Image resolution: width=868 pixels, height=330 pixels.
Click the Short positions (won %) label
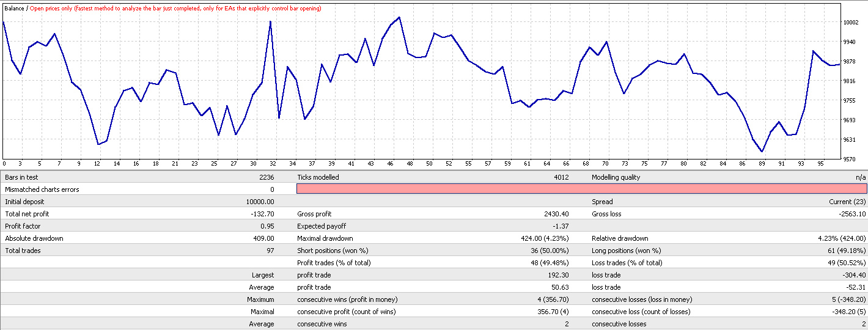[333, 251]
